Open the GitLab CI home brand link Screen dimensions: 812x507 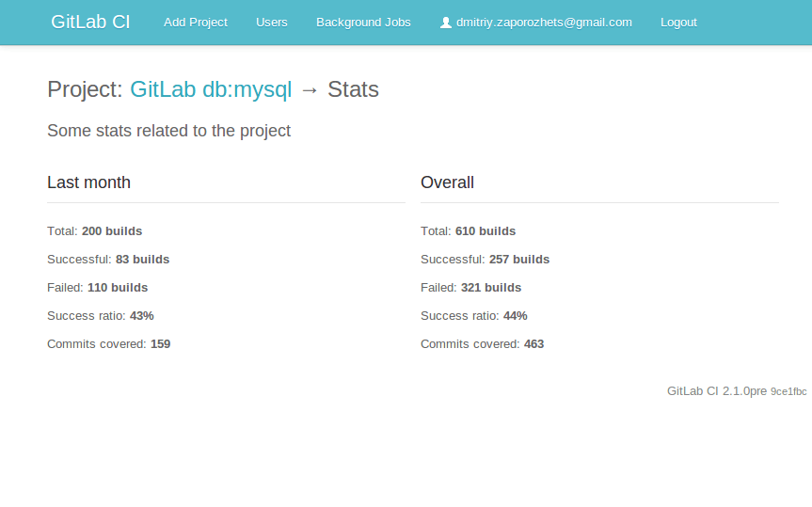click(x=90, y=22)
